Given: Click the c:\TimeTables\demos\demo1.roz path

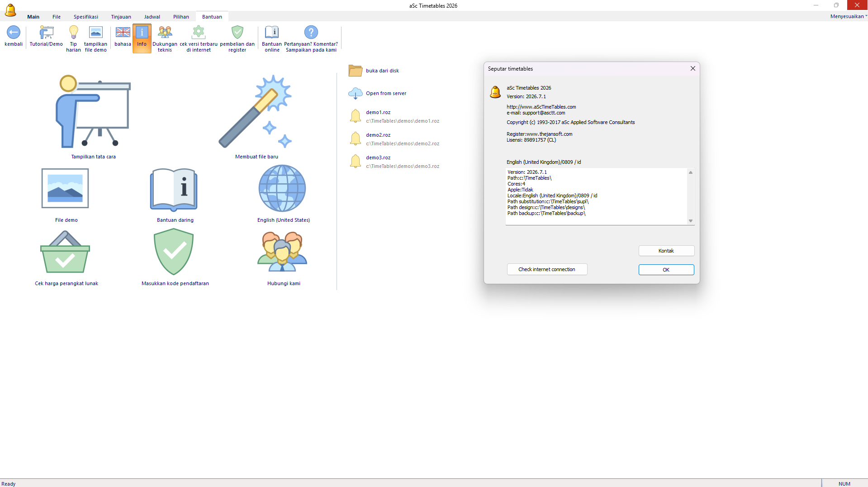Looking at the screenshot, I should pyautogui.click(x=403, y=121).
